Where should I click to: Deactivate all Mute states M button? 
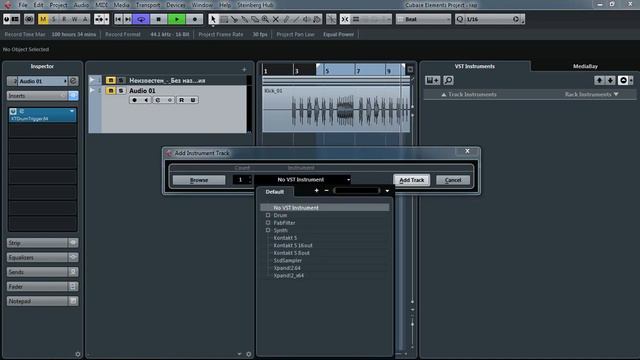pyautogui.click(x=43, y=19)
